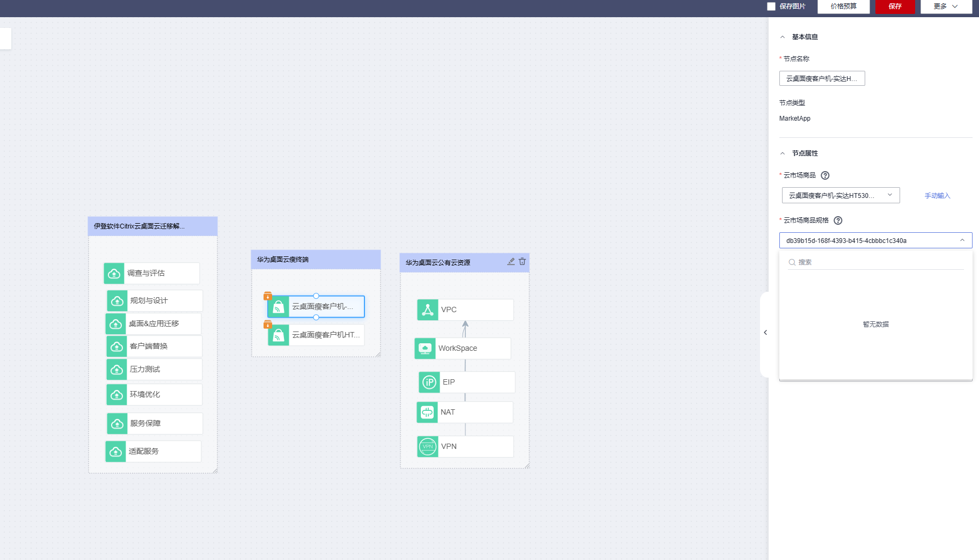Image resolution: width=979 pixels, height=560 pixels.
Task: Click orange badge on selected 云桌面瘦客户机 node
Action: (268, 296)
